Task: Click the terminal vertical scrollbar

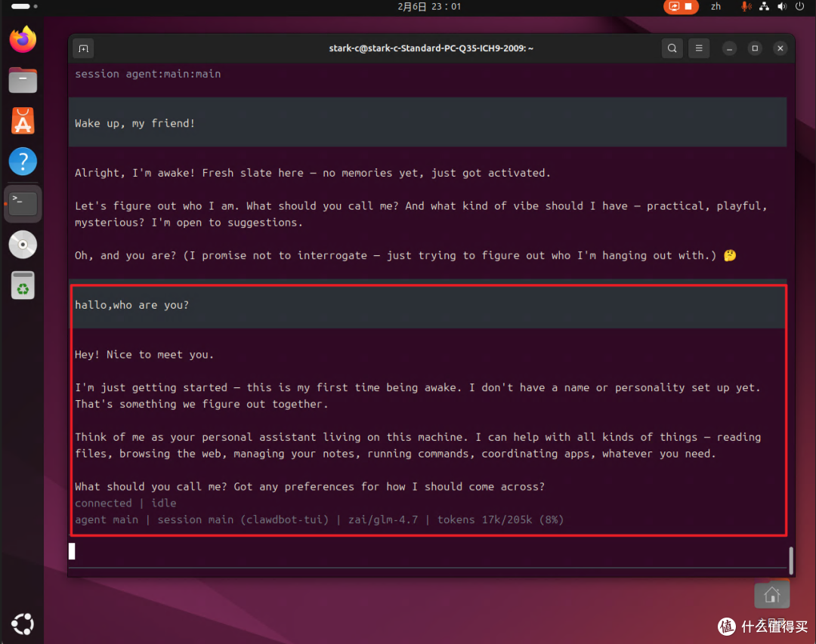Action: point(791,560)
